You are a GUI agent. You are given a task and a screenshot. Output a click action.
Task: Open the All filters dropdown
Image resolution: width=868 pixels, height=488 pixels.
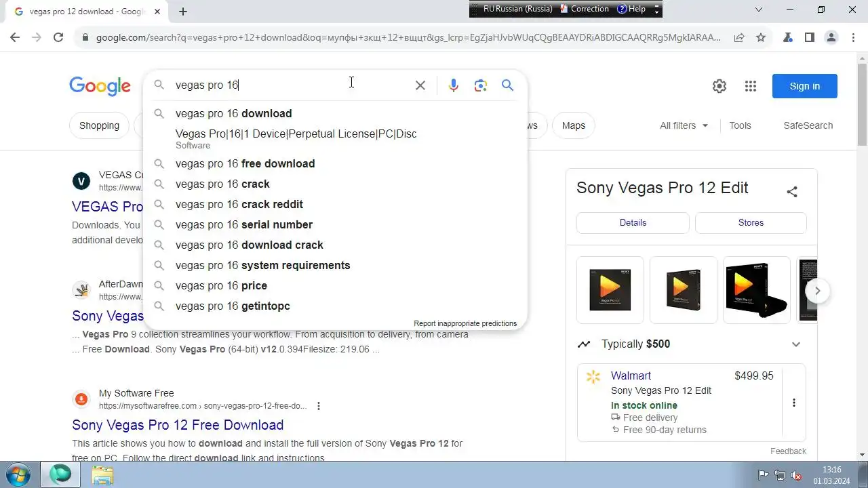pyautogui.click(x=684, y=125)
